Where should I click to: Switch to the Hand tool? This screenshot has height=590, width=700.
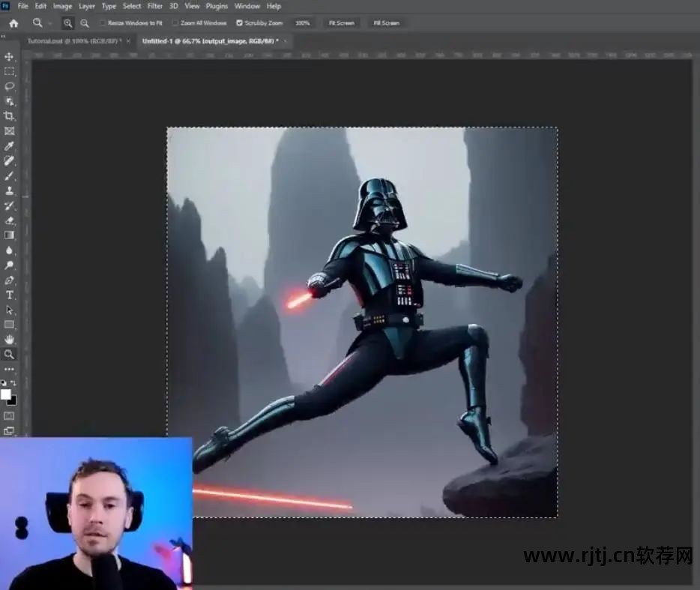[x=10, y=339]
